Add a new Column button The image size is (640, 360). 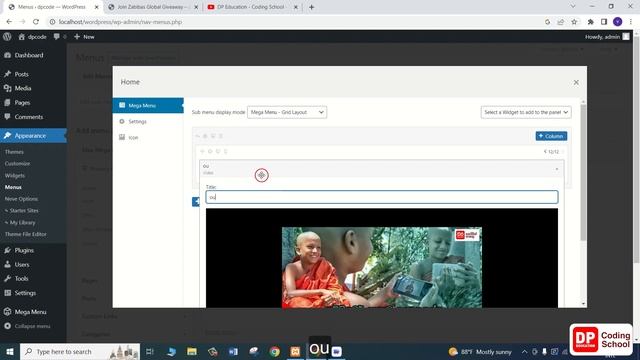[x=551, y=136]
